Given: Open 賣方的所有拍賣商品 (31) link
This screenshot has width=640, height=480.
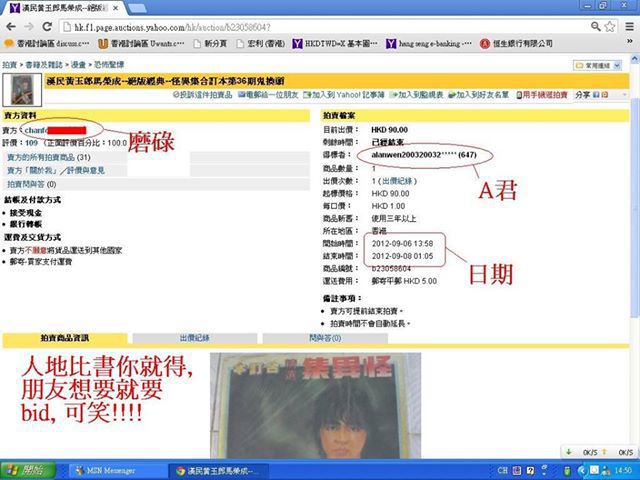Looking at the screenshot, I should tap(49, 157).
